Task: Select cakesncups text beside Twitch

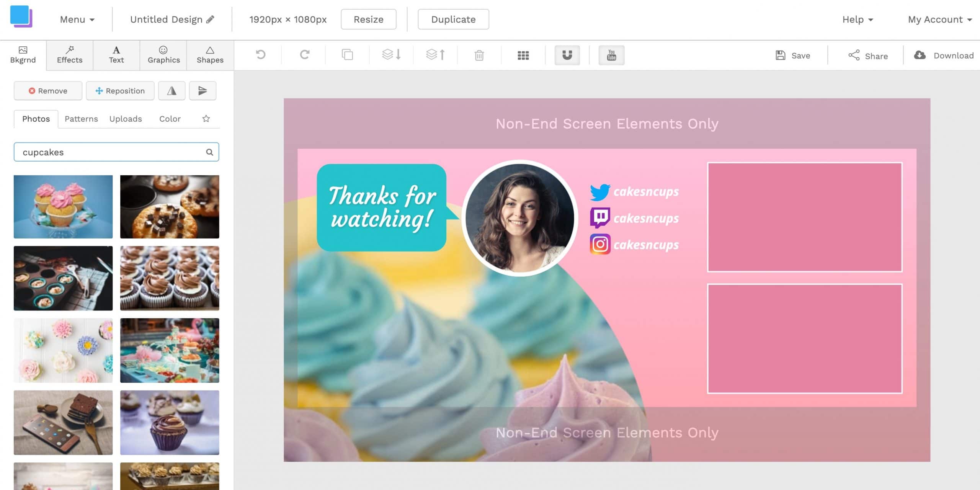Action: (646, 218)
